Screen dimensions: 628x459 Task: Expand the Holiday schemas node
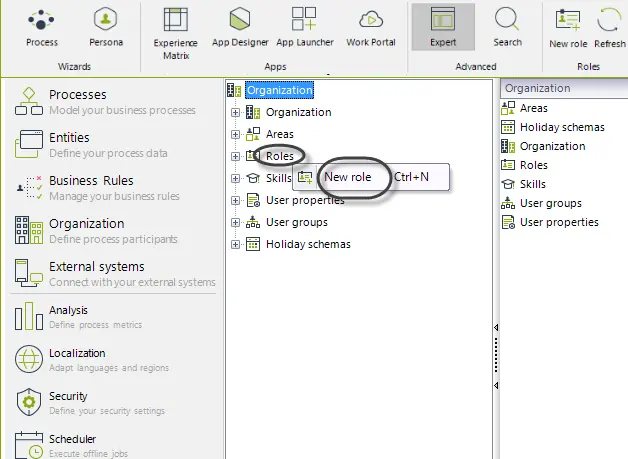coord(236,244)
